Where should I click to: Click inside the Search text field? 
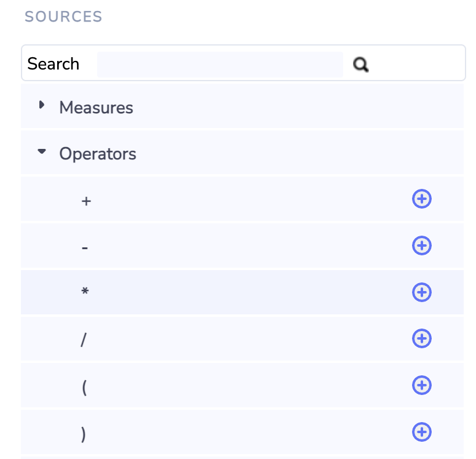(220, 64)
